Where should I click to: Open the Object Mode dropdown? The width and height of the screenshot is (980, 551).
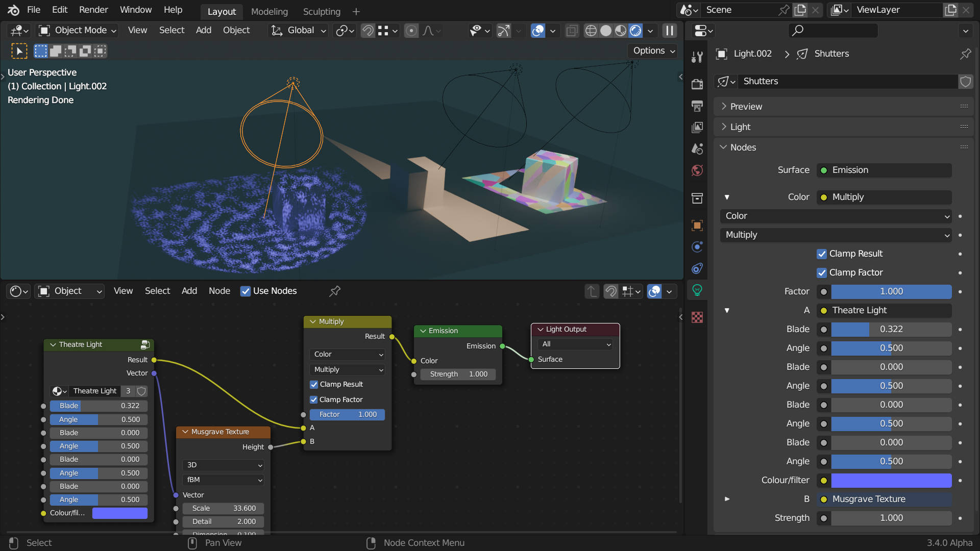coord(79,31)
